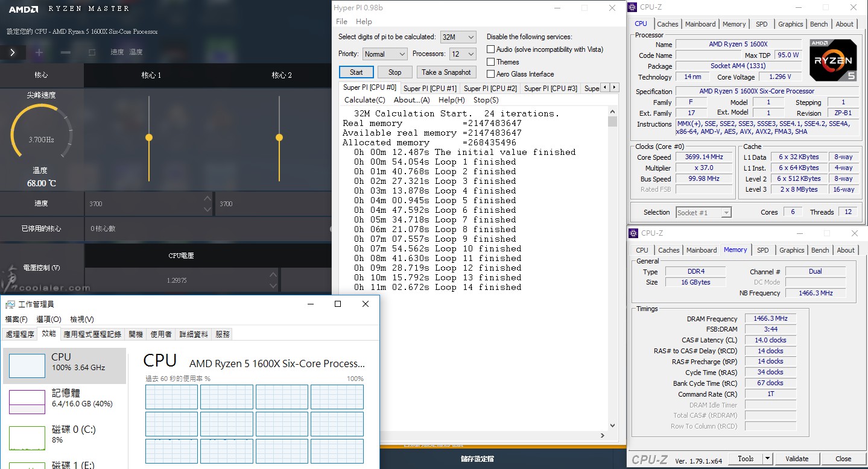The width and height of the screenshot is (868, 469).
Task: Click the 核心 2 speed field showing 3700
Action: pos(273,204)
